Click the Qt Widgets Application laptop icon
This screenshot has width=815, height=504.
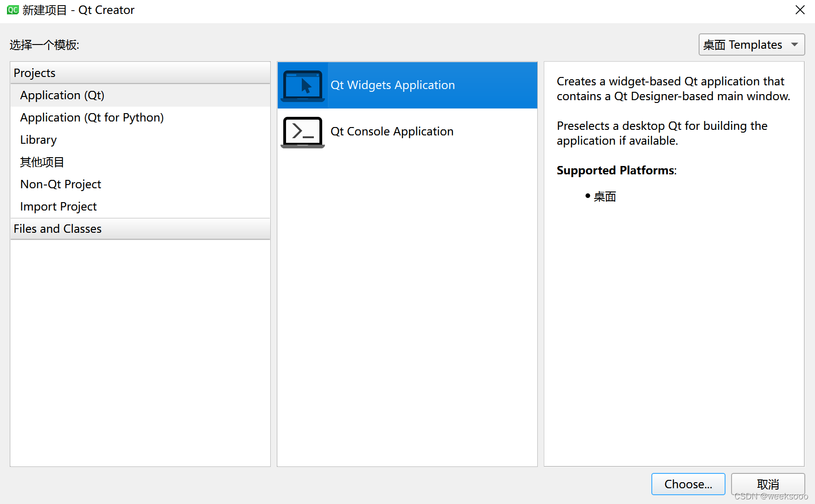303,86
